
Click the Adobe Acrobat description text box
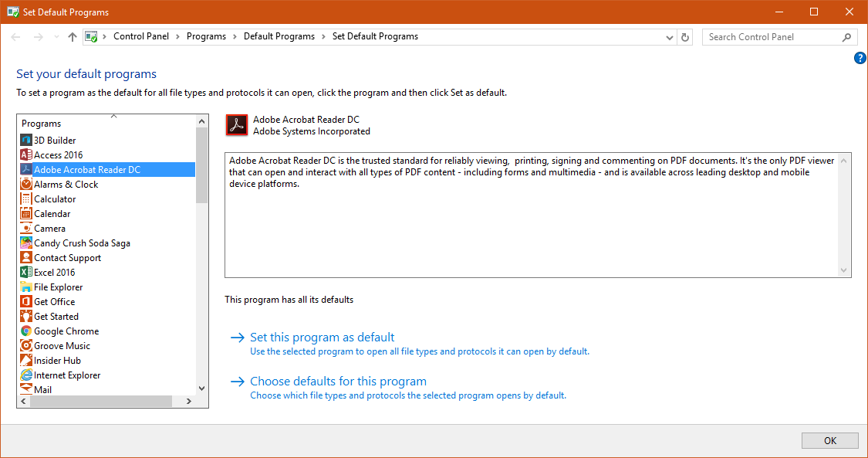pos(538,215)
